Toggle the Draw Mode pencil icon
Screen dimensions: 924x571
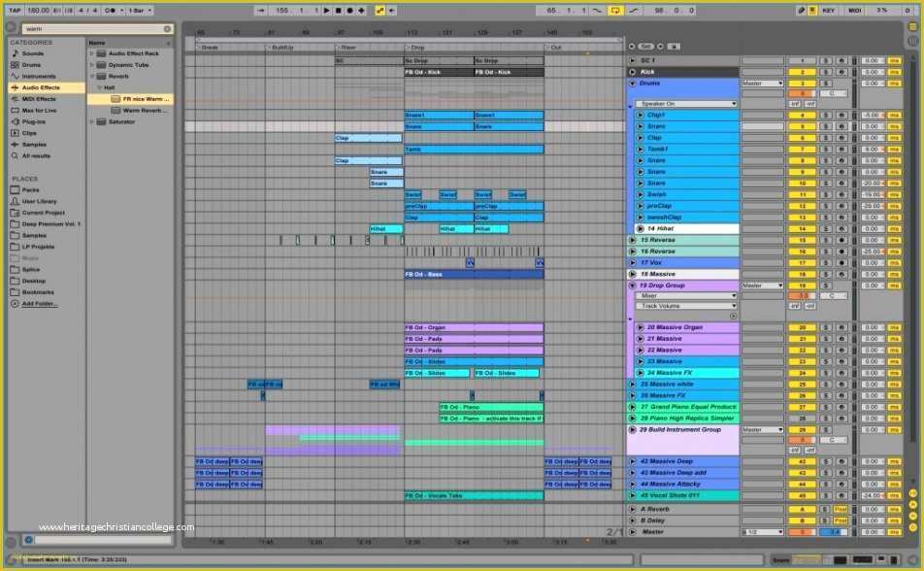click(x=801, y=10)
